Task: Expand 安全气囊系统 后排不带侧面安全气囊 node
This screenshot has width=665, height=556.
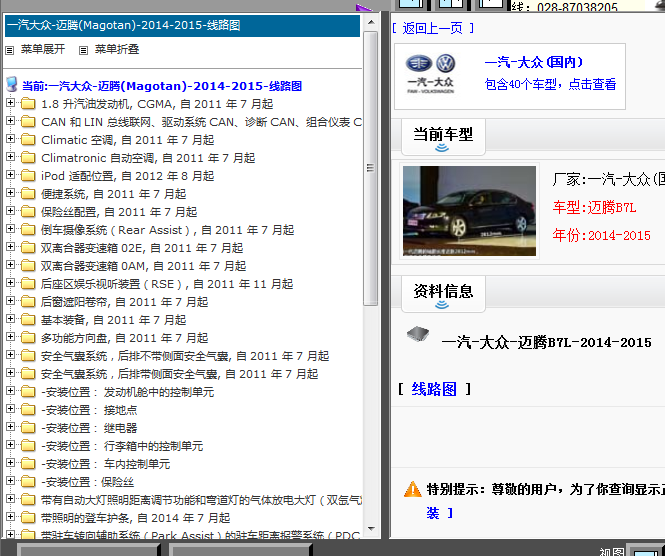Action: point(11,355)
